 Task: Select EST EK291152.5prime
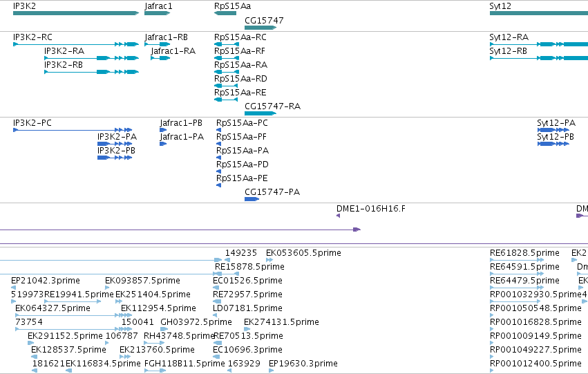point(31,343)
